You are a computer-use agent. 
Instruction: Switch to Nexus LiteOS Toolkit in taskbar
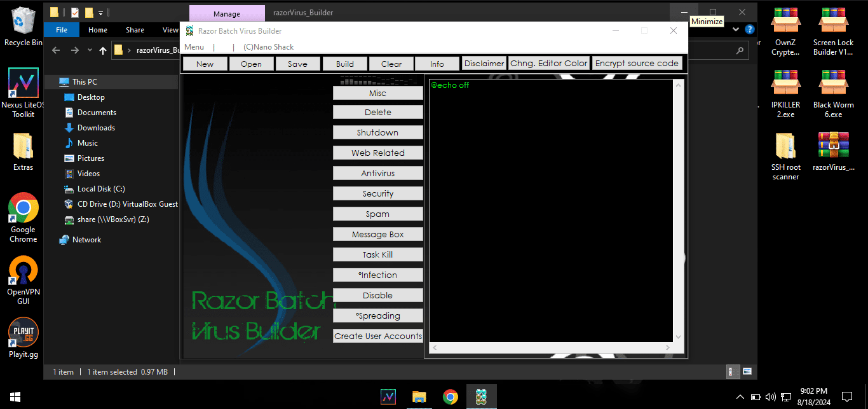point(388,397)
